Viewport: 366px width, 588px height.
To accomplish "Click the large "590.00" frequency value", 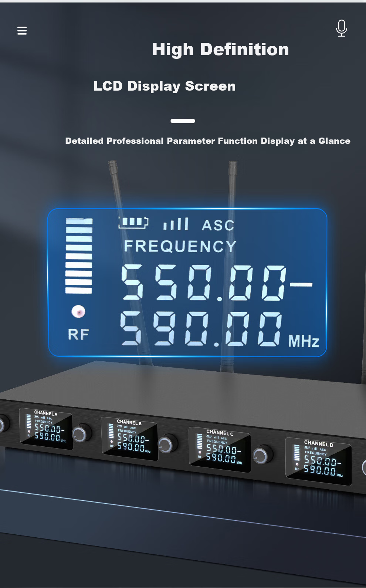I will tap(201, 328).
